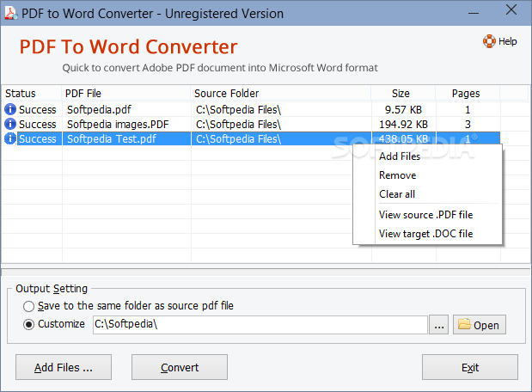Click the status icon for Softpedia images.PDF
The height and width of the screenshot is (392, 532).
10,124
